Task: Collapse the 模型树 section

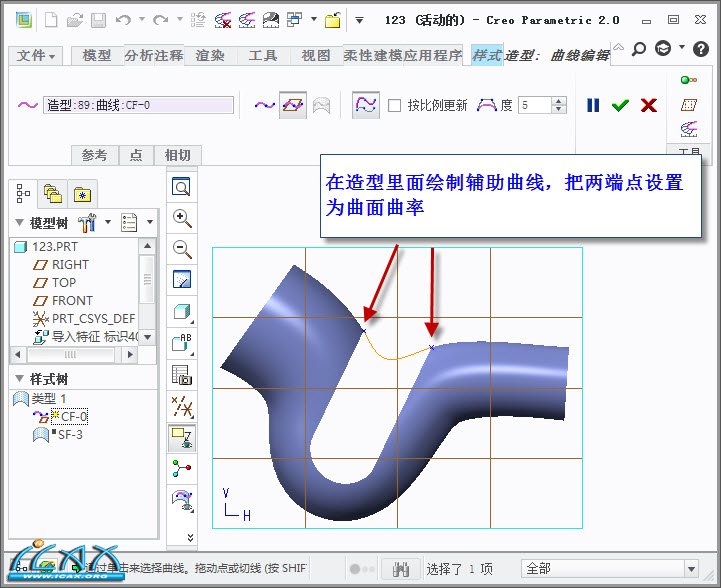Action: click(19, 222)
